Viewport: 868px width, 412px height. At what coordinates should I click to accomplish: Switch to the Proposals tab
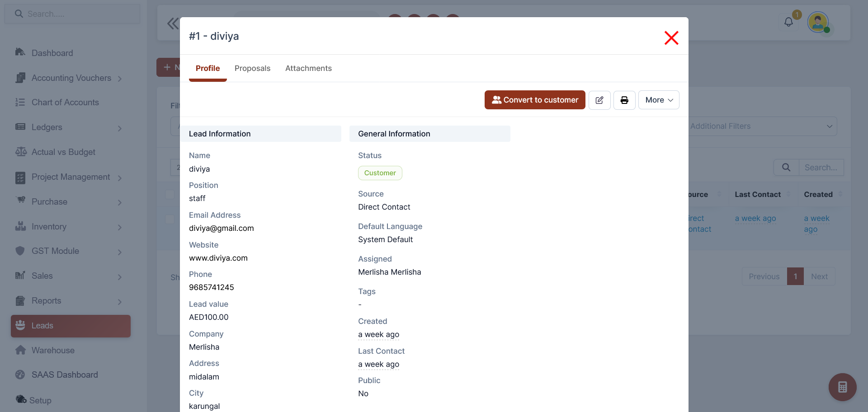(x=252, y=68)
